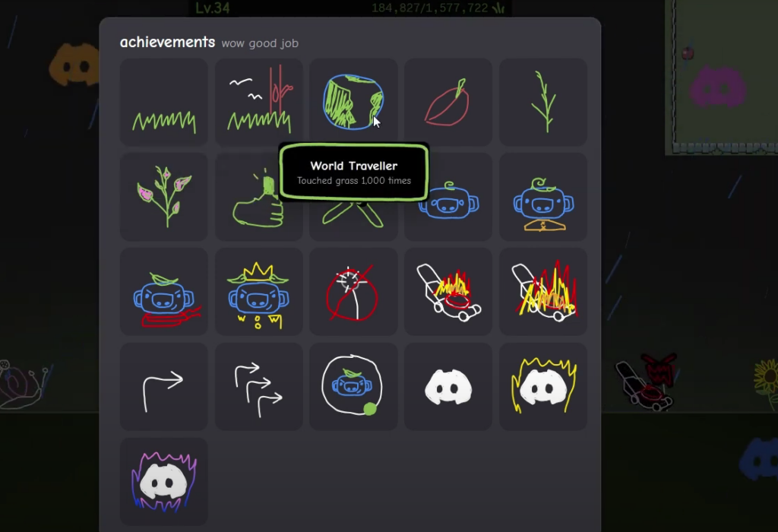Click the World Traveller globe achievement
Image resolution: width=778 pixels, height=532 pixels.
coord(353,102)
